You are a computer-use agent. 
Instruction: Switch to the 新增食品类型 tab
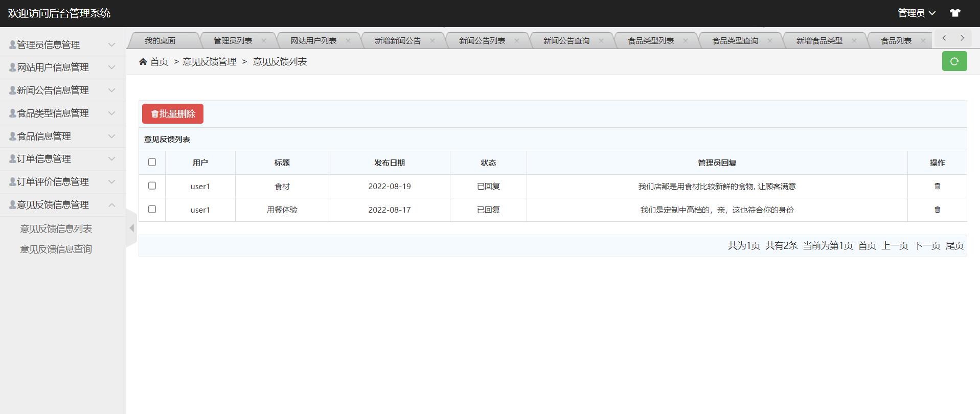(819, 40)
